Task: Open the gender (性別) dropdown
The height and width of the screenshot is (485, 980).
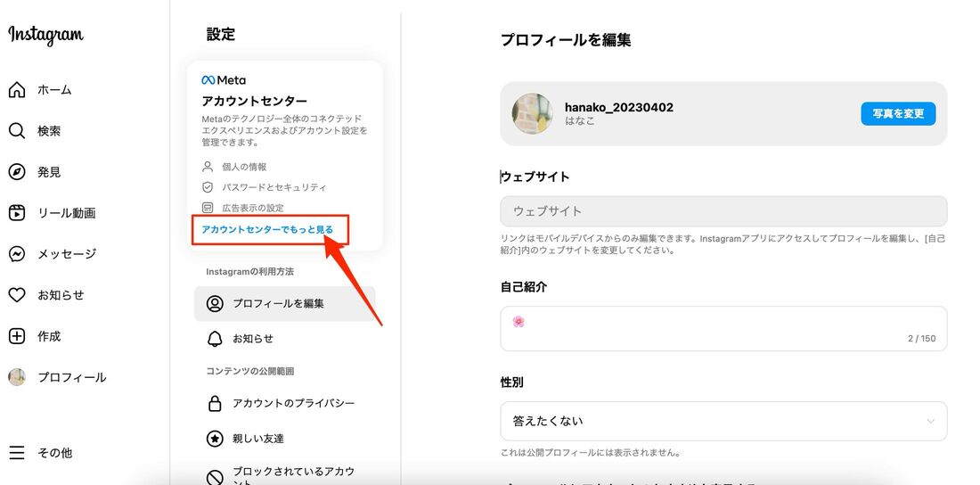Action: coord(723,421)
